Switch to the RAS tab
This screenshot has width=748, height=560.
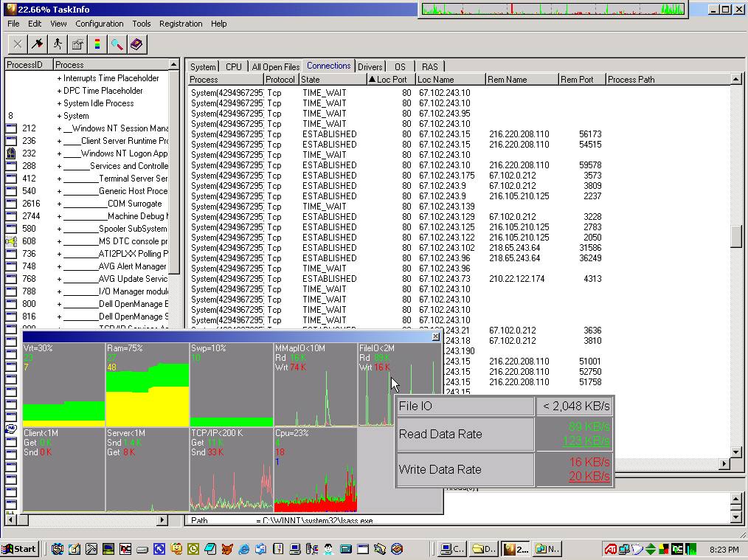430,67
